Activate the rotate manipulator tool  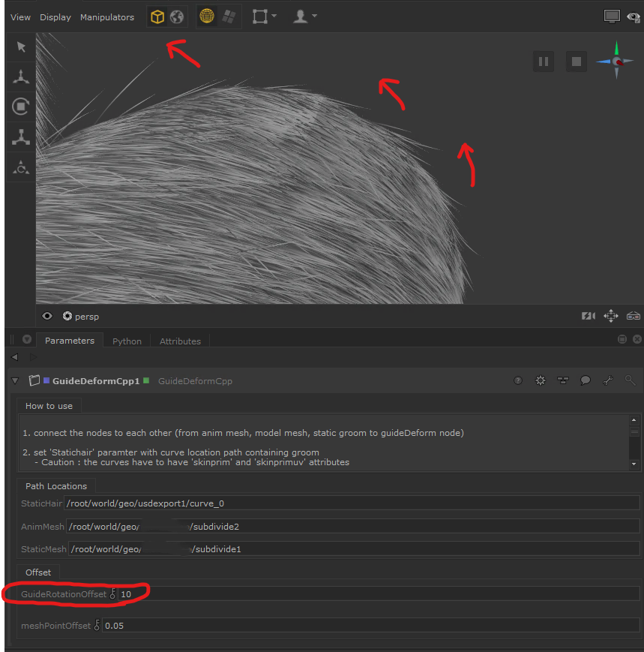click(x=21, y=107)
